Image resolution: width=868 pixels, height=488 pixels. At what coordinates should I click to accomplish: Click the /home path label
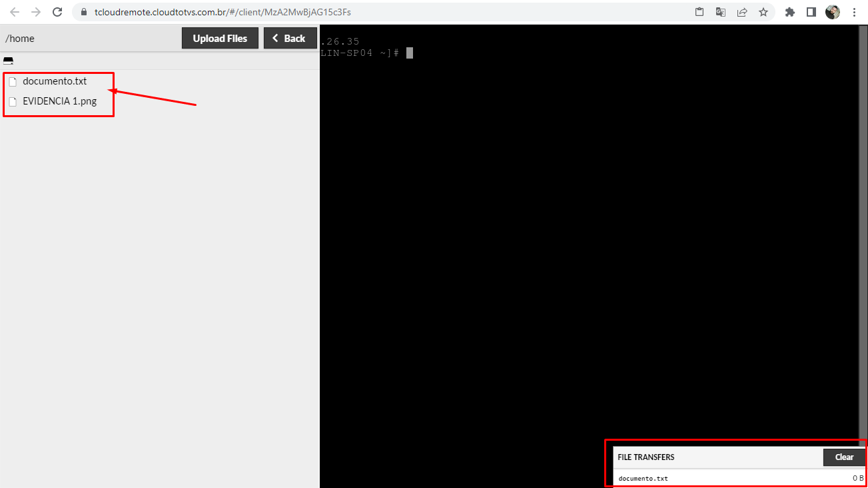point(20,39)
